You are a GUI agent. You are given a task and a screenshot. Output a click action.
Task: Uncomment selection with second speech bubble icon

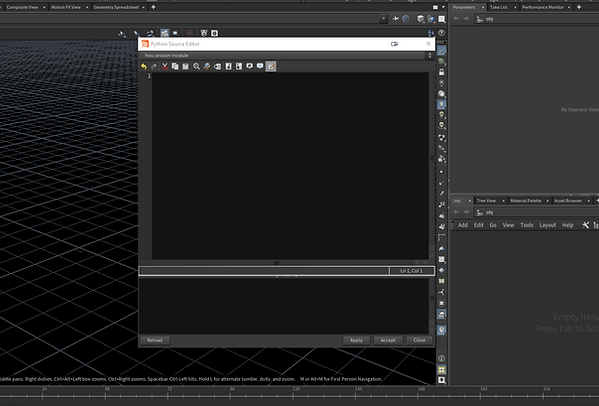click(260, 66)
